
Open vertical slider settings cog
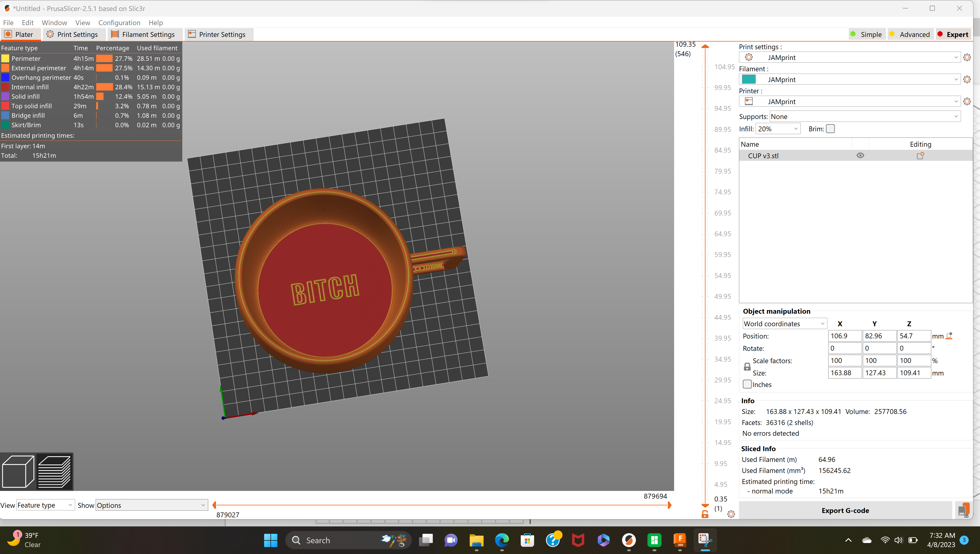coord(731,515)
